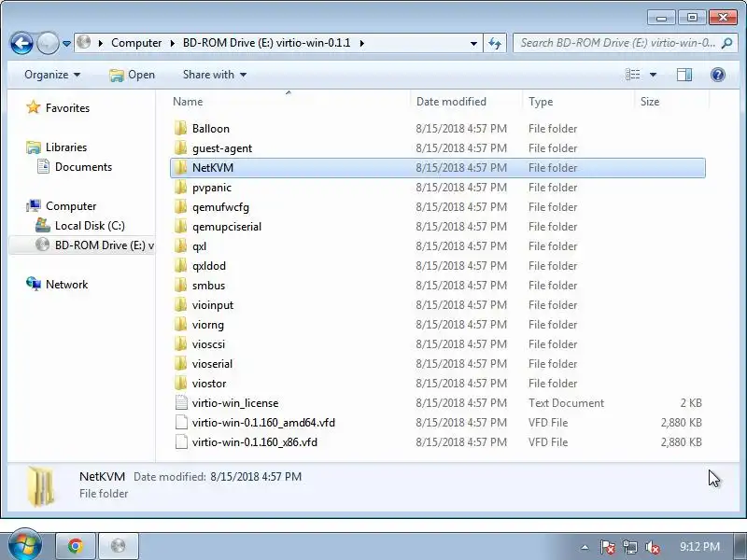
Task: Expand arrow after virtio-win-0.1.1 breadcrumb
Action: (362, 43)
